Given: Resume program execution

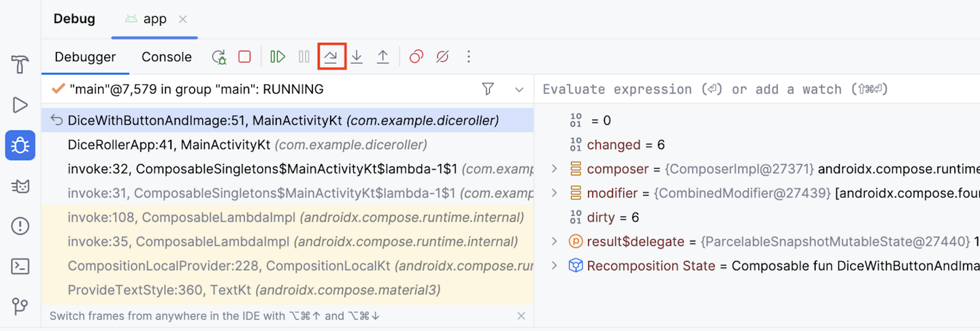Looking at the screenshot, I should 278,57.
